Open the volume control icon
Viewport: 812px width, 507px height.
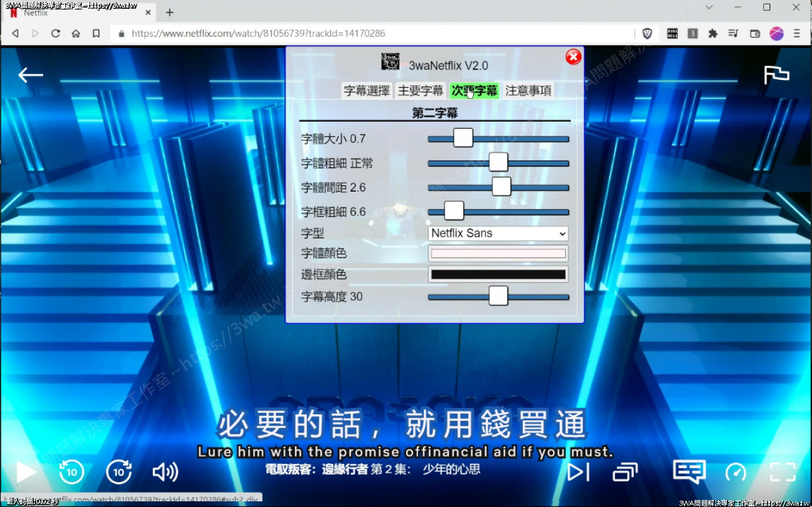[164, 472]
